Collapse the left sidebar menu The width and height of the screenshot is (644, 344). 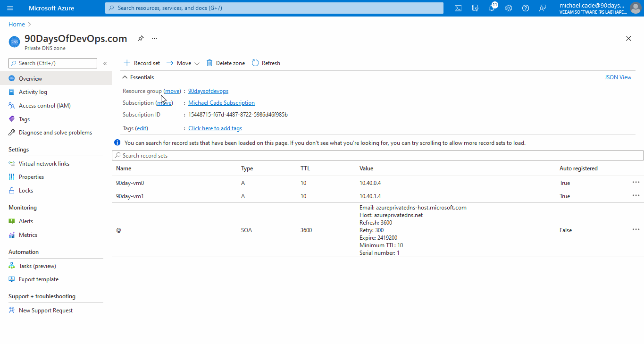coord(105,63)
